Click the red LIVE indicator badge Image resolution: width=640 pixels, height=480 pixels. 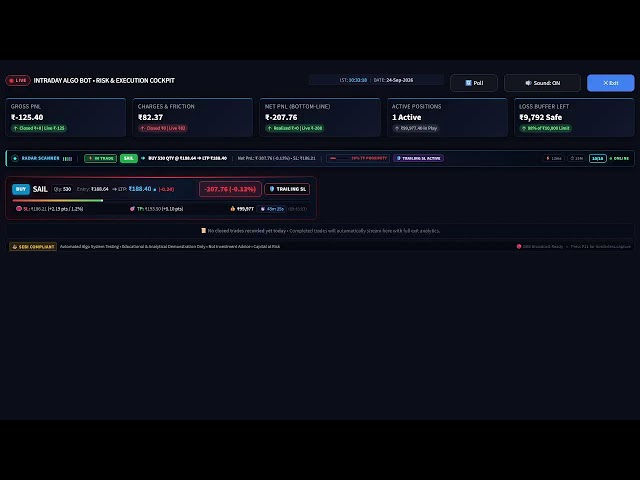coord(18,80)
